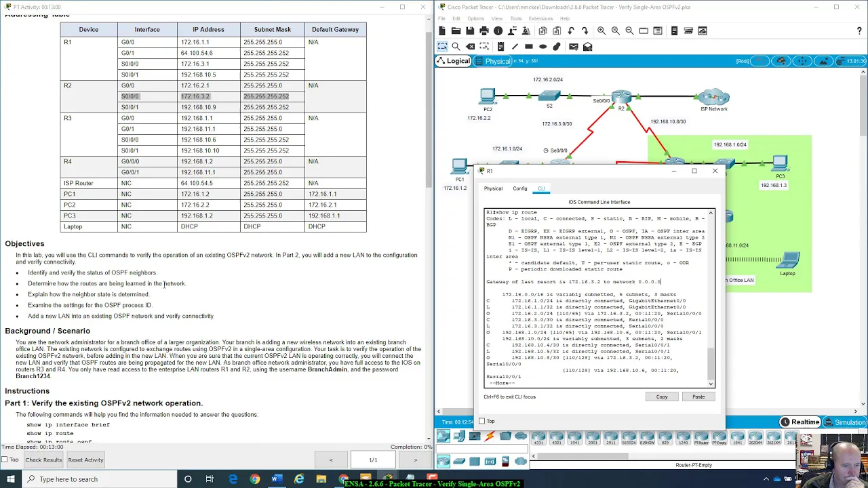Click the Laptop row in addressing table
This screenshot has width=868, height=488.
click(x=213, y=226)
